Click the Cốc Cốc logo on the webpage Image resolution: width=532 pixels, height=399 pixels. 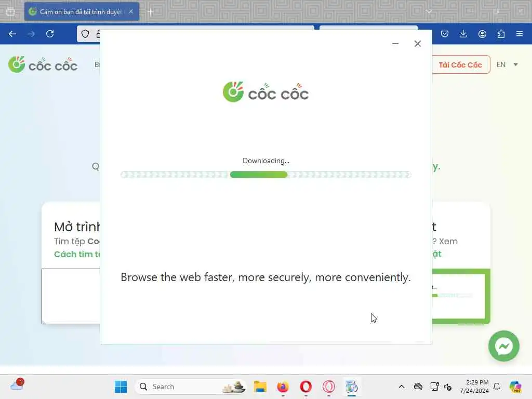43,64
